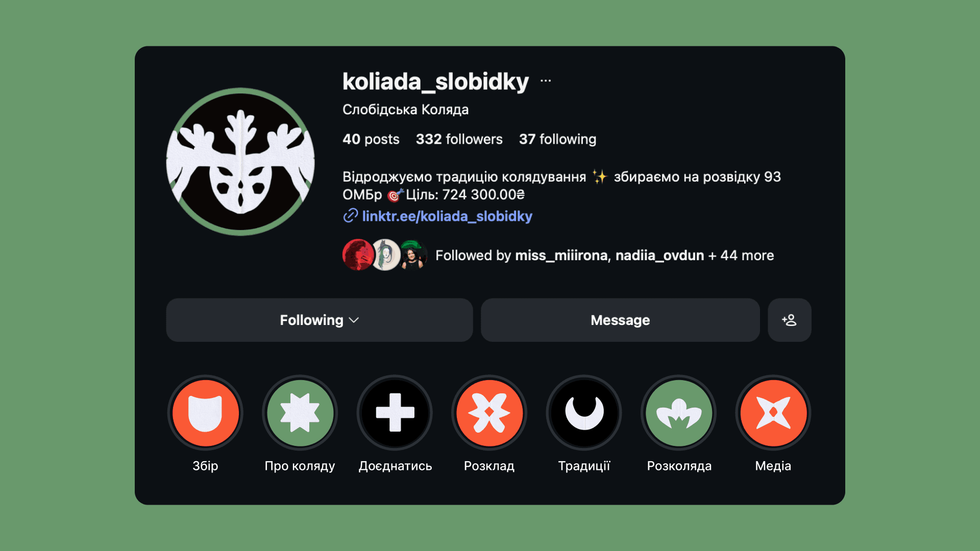Click the add similar accounts icon
This screenshot has height=551, width=980.
point(789,320)
